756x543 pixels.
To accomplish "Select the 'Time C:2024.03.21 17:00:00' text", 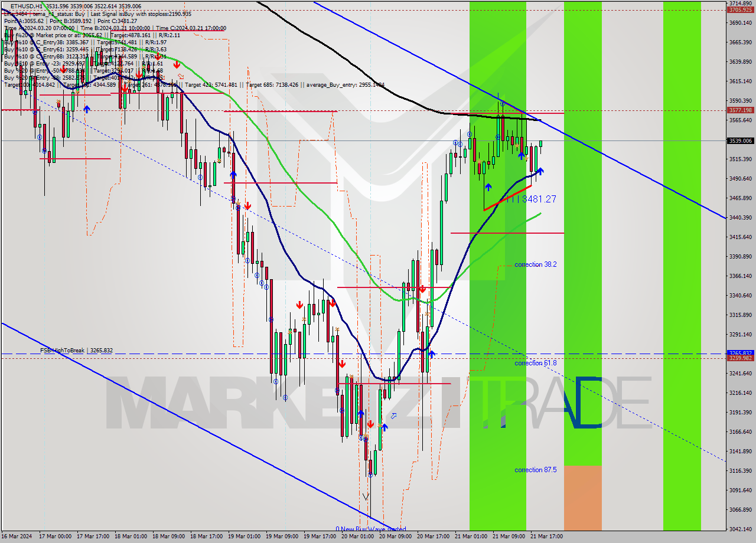I will pyautogui.click(x=192, y=28).
